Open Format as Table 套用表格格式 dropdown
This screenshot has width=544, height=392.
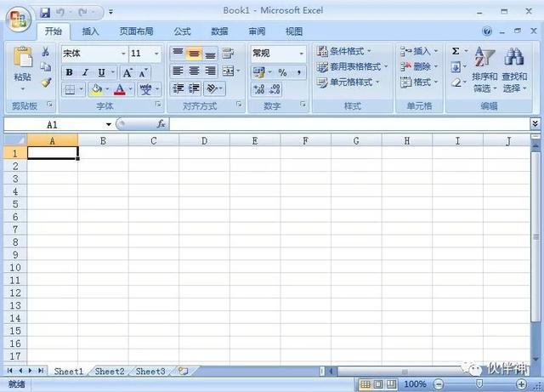pos(351,66)
